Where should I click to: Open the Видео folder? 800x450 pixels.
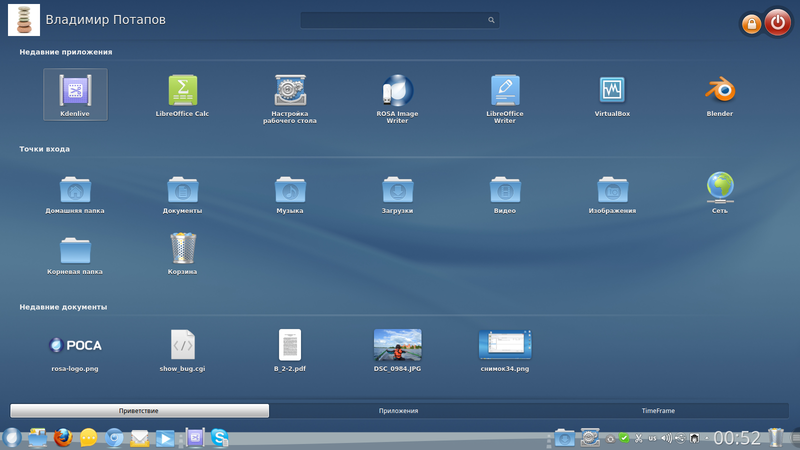505,195
